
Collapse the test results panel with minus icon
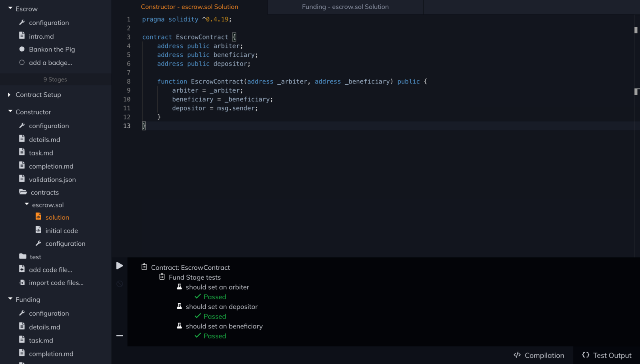click(x=119, y=335)
